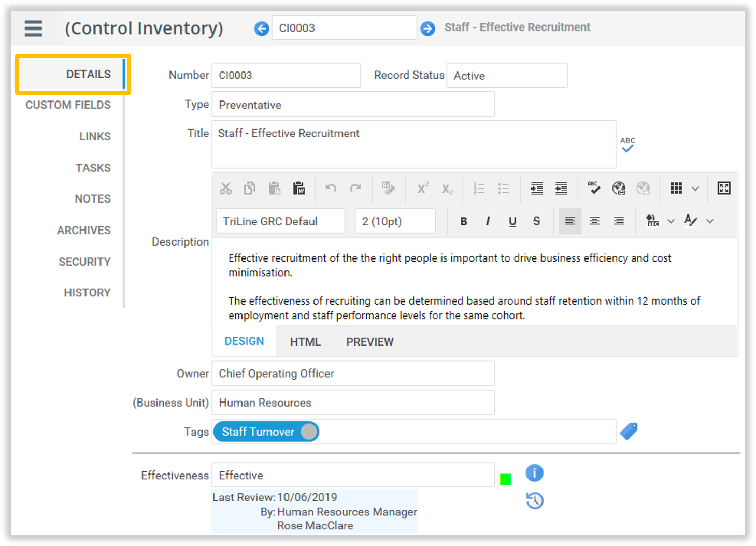
Task: Open the CUSTOM FIELDS sidebar tab
Action: [x=68, y=105]
